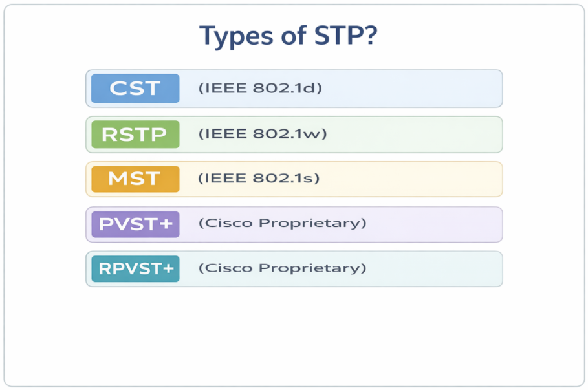Viewport: 588px width, 390px height.
Task: Click empty right side of PVST+ row
Action: point(440,224)
